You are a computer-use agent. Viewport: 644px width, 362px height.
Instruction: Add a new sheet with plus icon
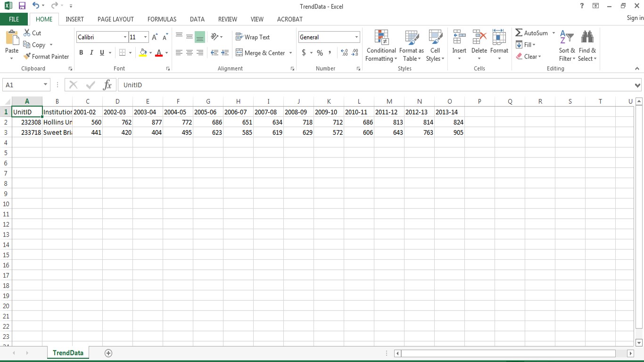coord(108,353)
